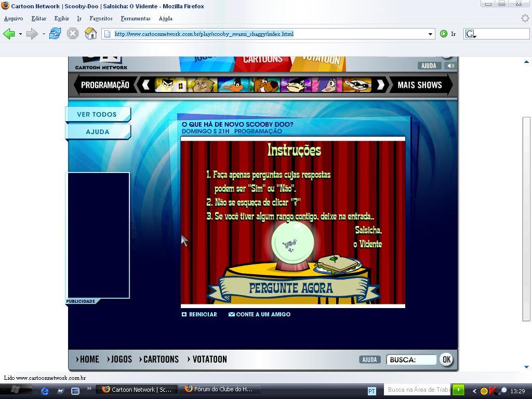This screenshot has height=399, width=532.
Task: Open the Ajuda menu in menu bar
Action: pos(166,18)
